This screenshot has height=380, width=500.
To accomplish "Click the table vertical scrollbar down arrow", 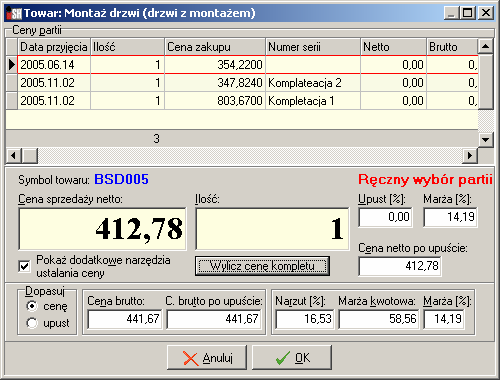I will tap(485, 139).
